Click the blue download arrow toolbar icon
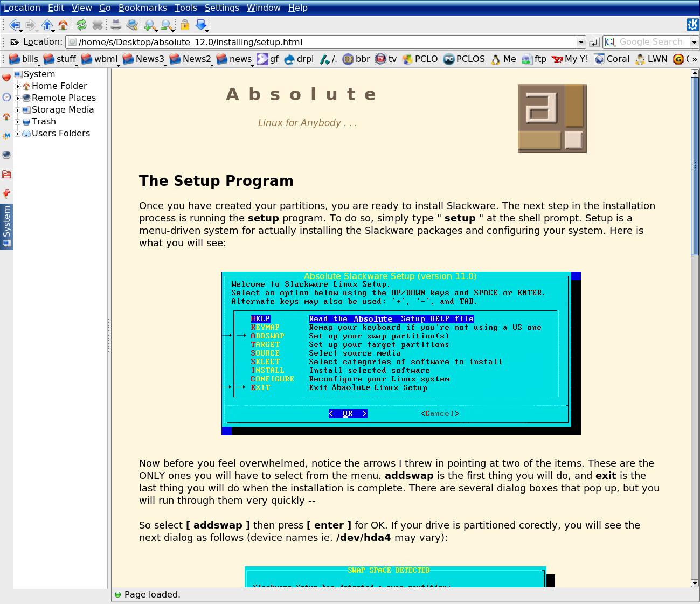Viewport: 700px width, 604px height. pos(201,25)
